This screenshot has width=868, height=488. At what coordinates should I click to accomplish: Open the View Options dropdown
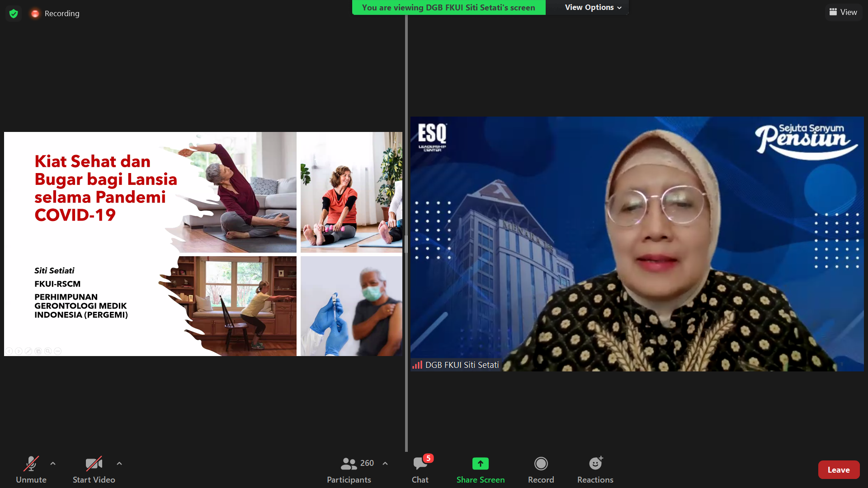[593, 7]
